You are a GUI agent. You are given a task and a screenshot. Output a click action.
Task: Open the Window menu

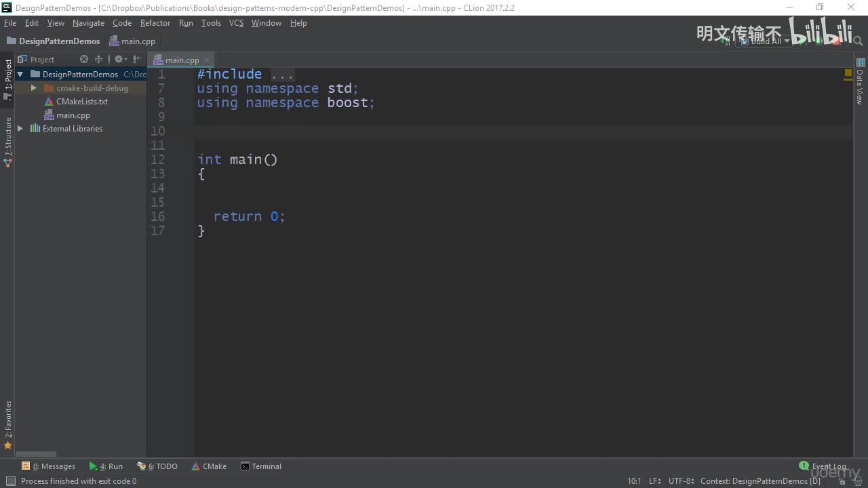(x=267, y=23)
